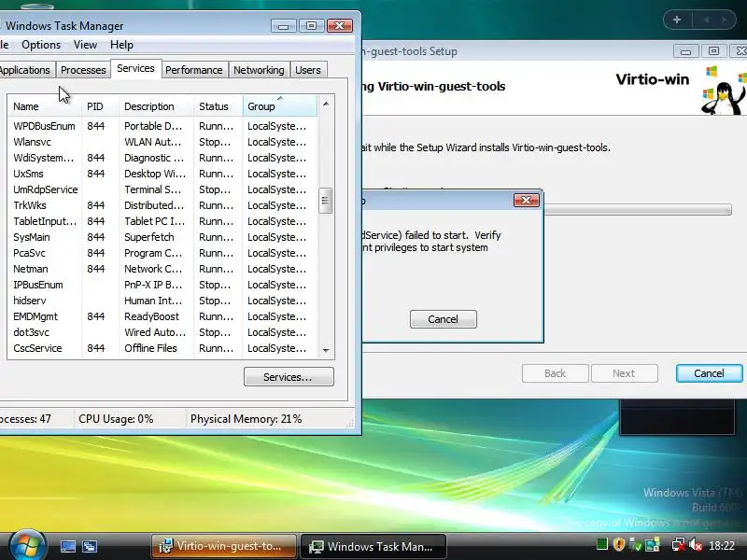Sort services by PID column header

pos(100,106)
